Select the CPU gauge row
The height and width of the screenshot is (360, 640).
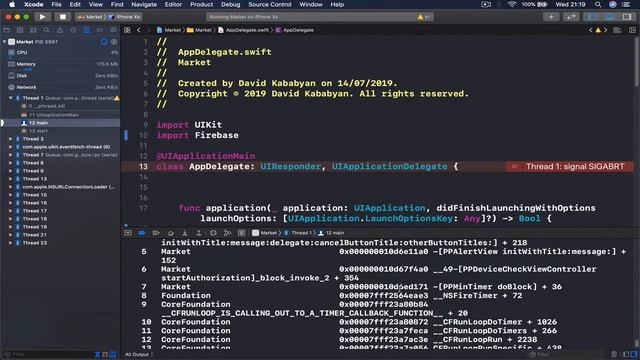[x=61, y=53]
